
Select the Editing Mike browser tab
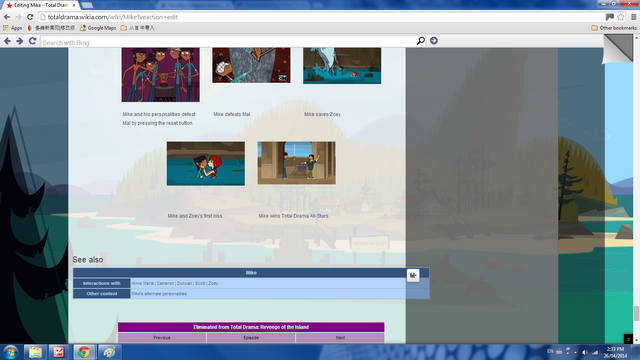click(40, 5)
